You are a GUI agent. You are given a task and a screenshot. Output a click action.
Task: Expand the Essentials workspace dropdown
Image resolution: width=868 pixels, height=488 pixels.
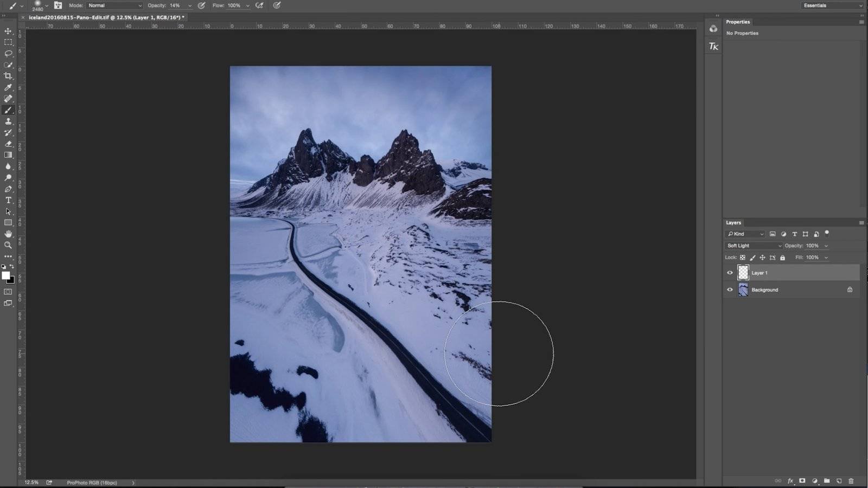pos(832,5)
